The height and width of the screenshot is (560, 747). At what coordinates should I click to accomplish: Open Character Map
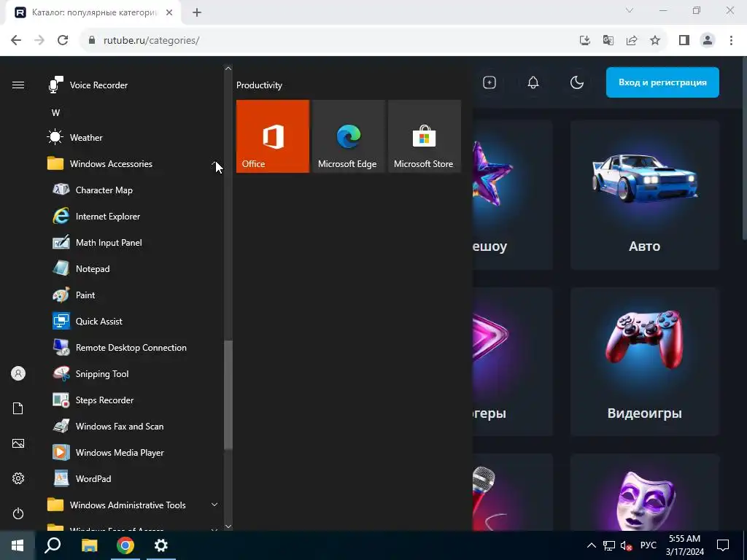[133, 190]
